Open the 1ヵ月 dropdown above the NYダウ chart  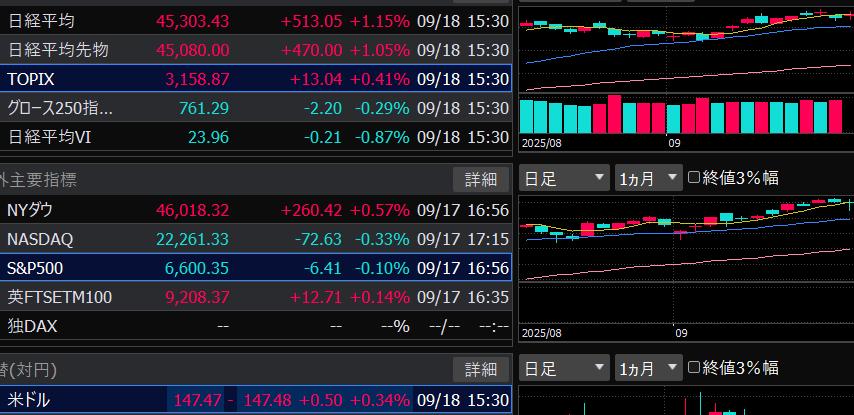pos(647,178)
